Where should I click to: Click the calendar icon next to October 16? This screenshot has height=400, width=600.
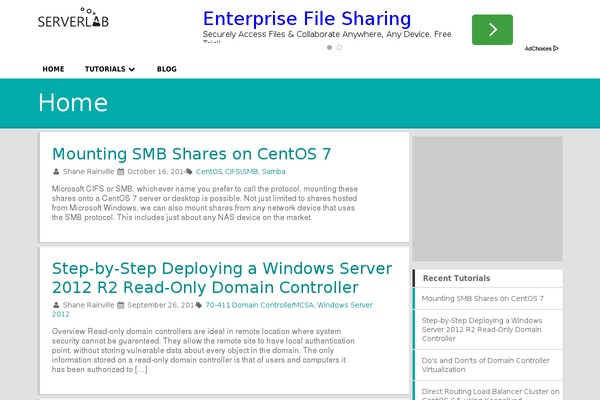tap(121, 171)
